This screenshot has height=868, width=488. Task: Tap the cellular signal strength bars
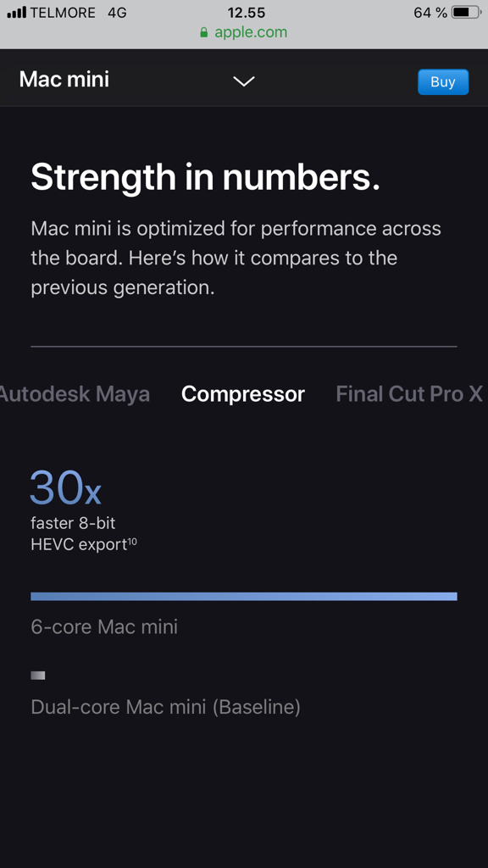17,12
